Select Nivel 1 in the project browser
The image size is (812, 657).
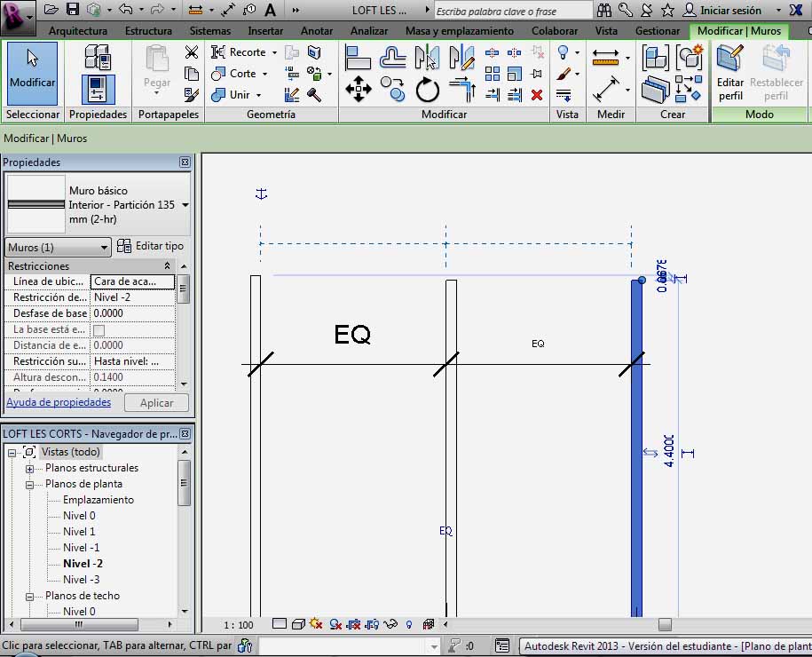click(79, 532)
